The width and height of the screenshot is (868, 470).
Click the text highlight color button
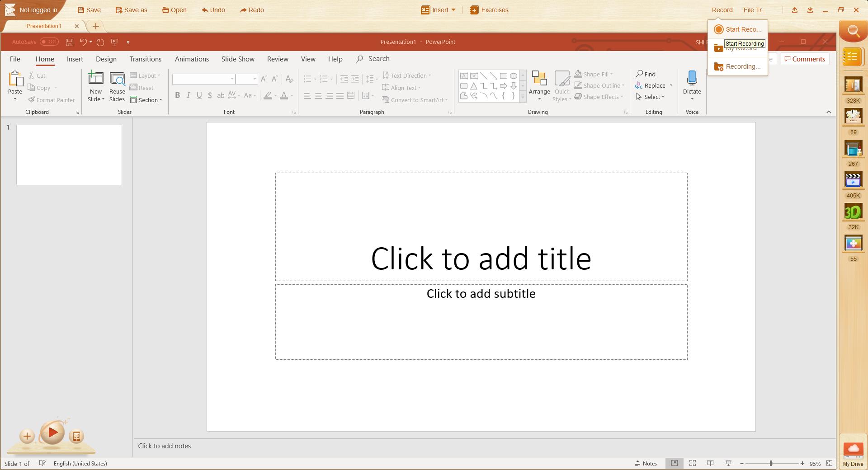[268, 95]
